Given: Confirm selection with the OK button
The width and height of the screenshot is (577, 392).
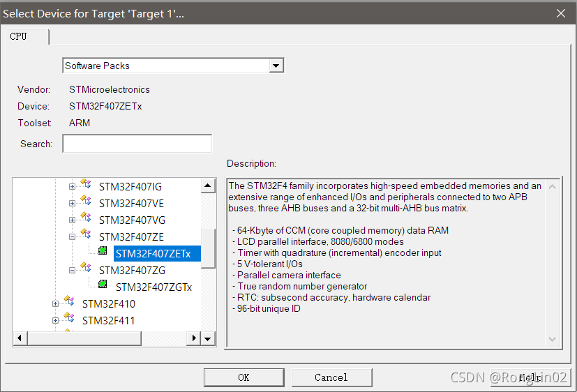Looking at the screenshot, I should (x=243, y=377).
